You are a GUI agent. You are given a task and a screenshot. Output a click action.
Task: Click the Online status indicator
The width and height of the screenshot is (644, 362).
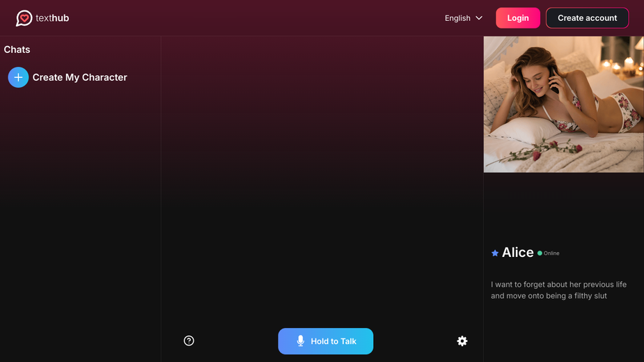(549, 253)
